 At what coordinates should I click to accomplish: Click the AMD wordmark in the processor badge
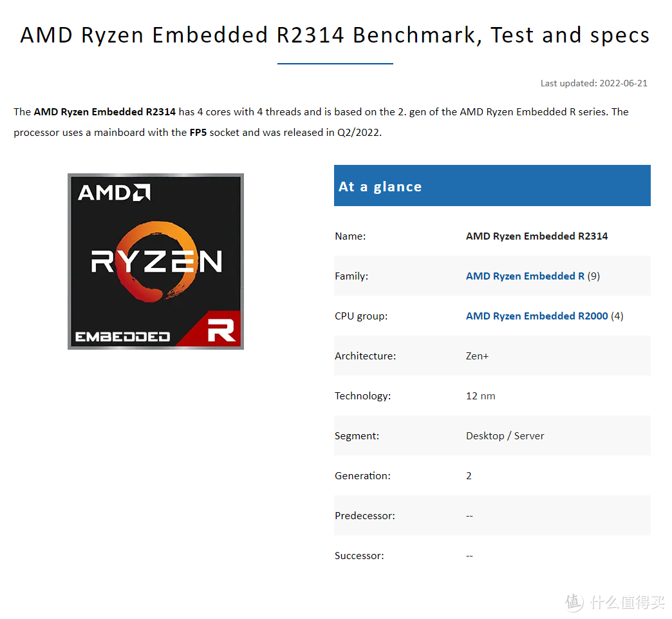114,192
